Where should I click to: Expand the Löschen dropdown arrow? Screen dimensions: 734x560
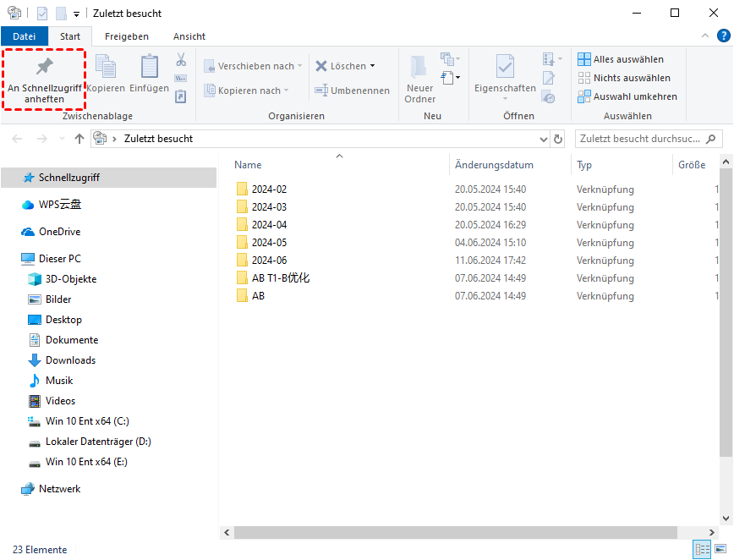[373, 66]
